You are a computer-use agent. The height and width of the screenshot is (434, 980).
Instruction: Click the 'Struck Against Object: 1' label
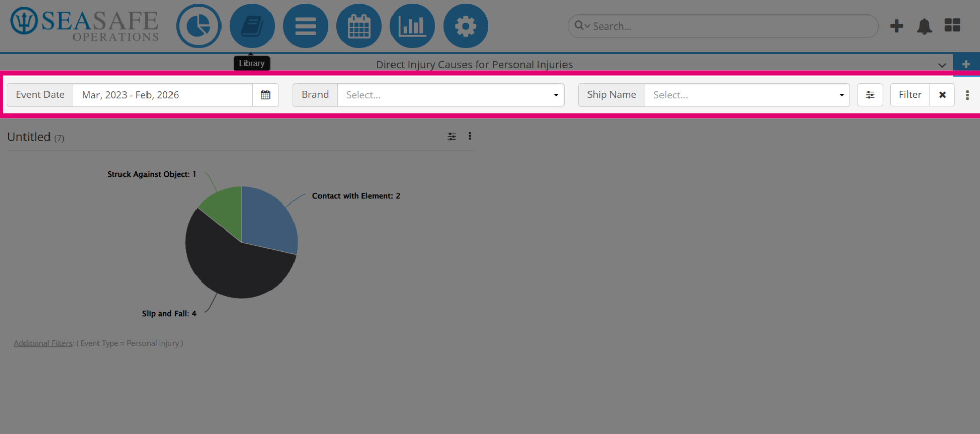pyautogui.click(x=152, y=174)
